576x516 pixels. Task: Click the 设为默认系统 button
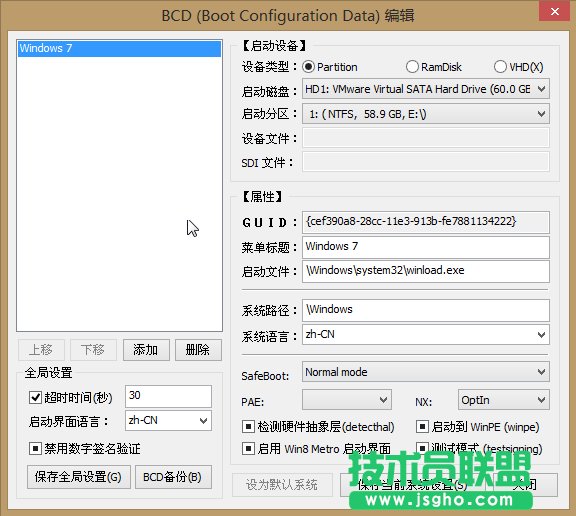click(x=282, y=485)
